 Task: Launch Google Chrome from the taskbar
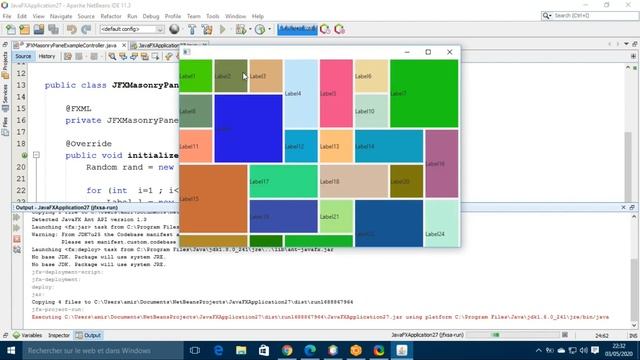287,351
